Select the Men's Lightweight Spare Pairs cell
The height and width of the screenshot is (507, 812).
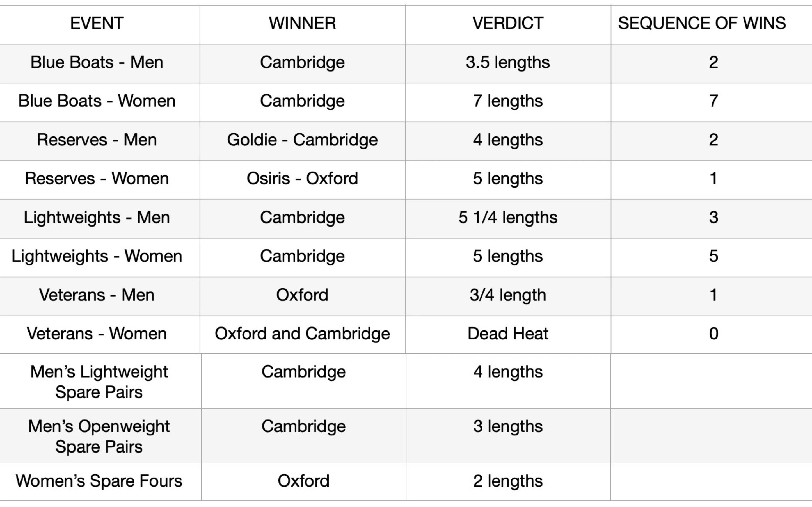click(99, 382)
